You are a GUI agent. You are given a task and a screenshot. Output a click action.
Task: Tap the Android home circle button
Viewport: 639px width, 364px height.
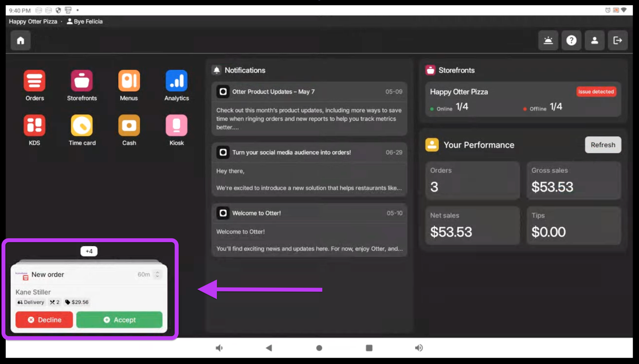(x=319, y=348)
